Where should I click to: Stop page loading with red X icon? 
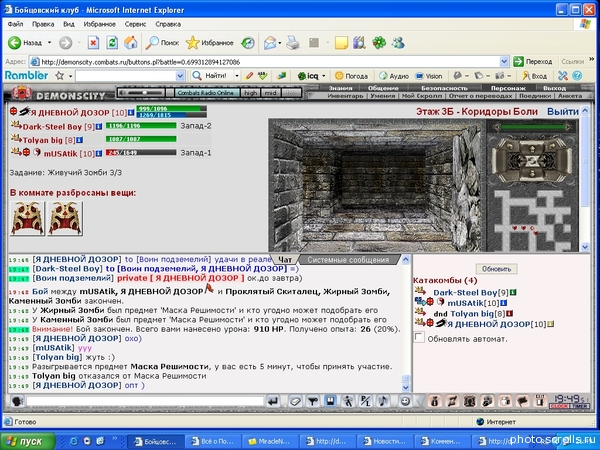tap(93, 43)
